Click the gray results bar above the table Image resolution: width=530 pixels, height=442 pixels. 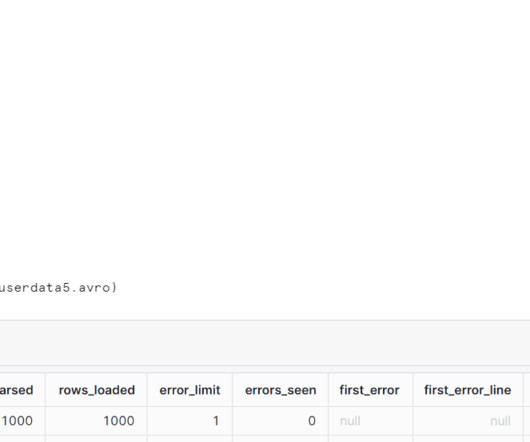pyautogui.click(x=265, y=343)
